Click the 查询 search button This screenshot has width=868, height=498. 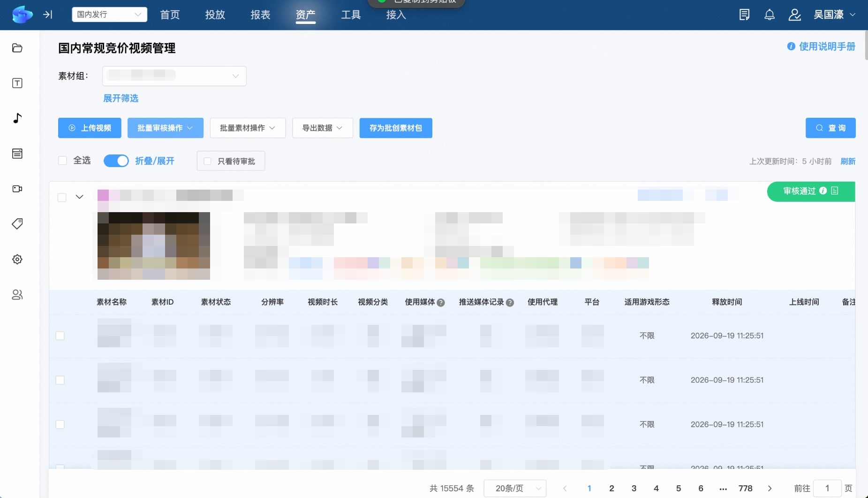830,128
